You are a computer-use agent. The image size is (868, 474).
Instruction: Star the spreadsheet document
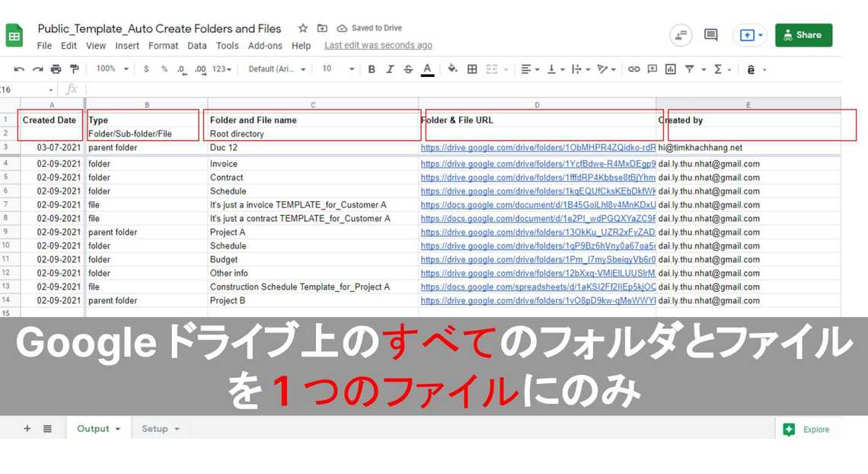click(x=303, y=28)
